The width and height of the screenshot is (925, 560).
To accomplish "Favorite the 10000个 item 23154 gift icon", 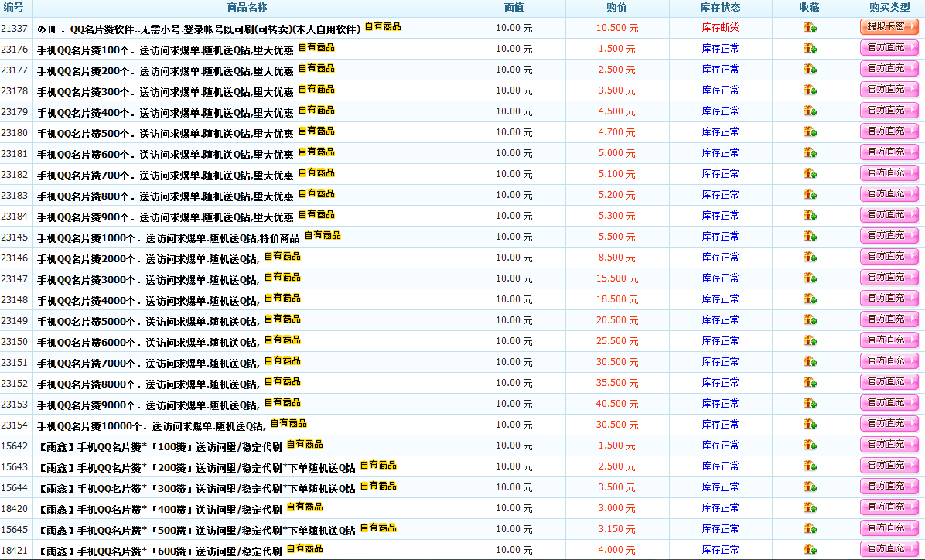I will click(x=809, y=424).
